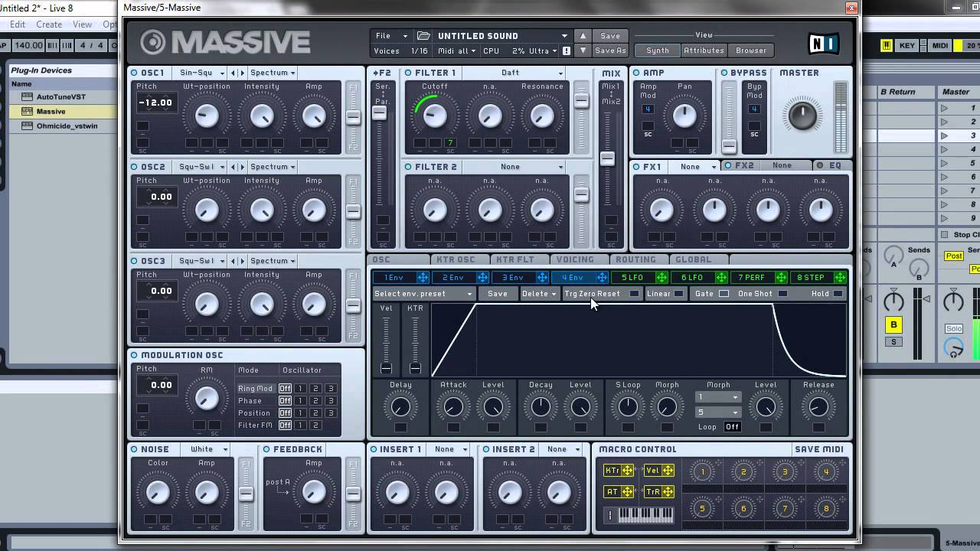Click the open sound folder icon
Viewport: 980px width, 551px height.
[x=423, y=36]
